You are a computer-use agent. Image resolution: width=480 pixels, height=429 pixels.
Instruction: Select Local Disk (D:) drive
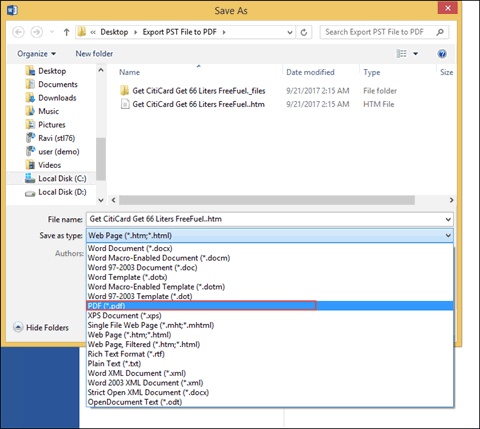pyautogui.click(x=56, y=192)
